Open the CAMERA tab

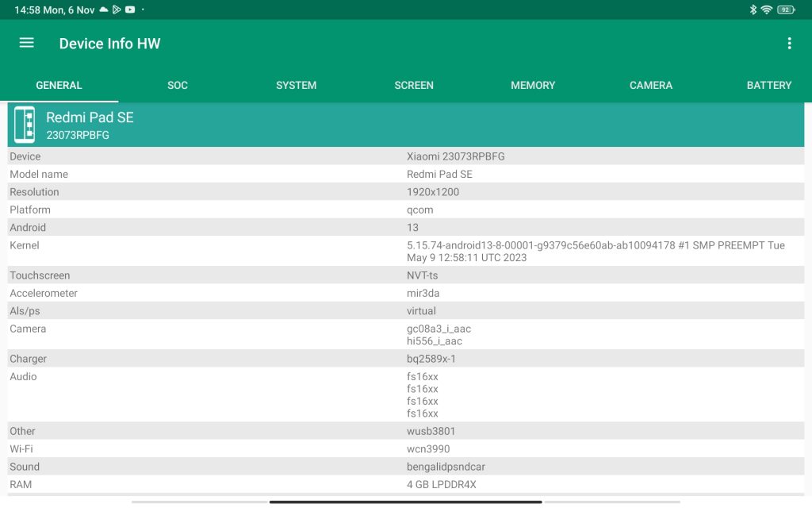[651, 85]
